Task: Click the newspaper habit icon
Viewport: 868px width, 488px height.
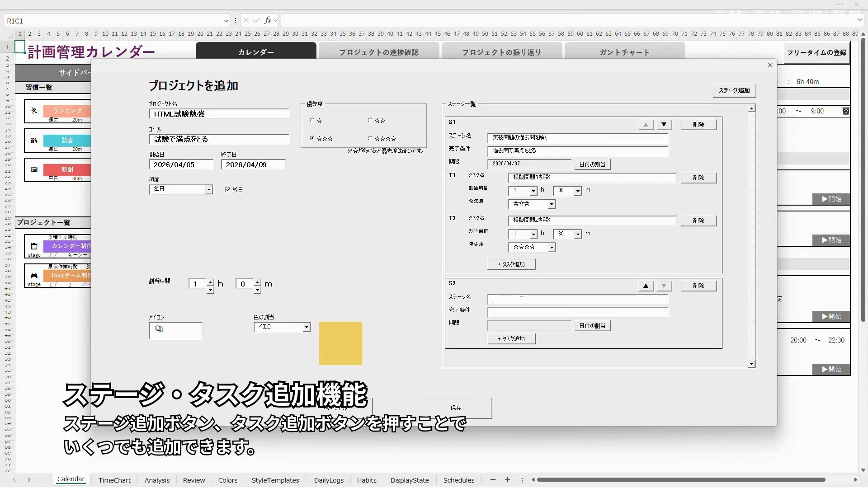Action: coord(34,170)
